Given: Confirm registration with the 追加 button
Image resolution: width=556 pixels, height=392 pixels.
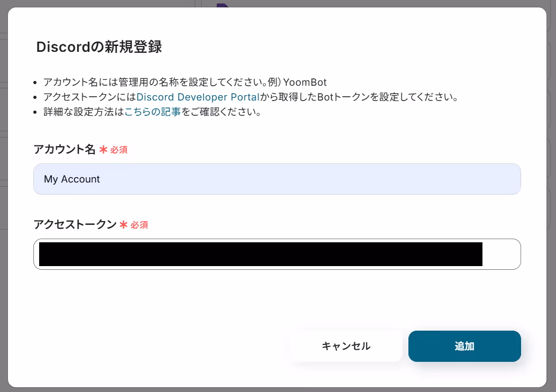Looking at the screenshot, I should click(464, 346).
